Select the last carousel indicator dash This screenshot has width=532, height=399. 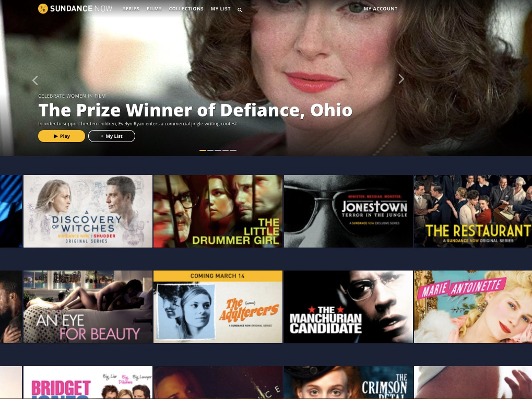click(x=233, y=150)
